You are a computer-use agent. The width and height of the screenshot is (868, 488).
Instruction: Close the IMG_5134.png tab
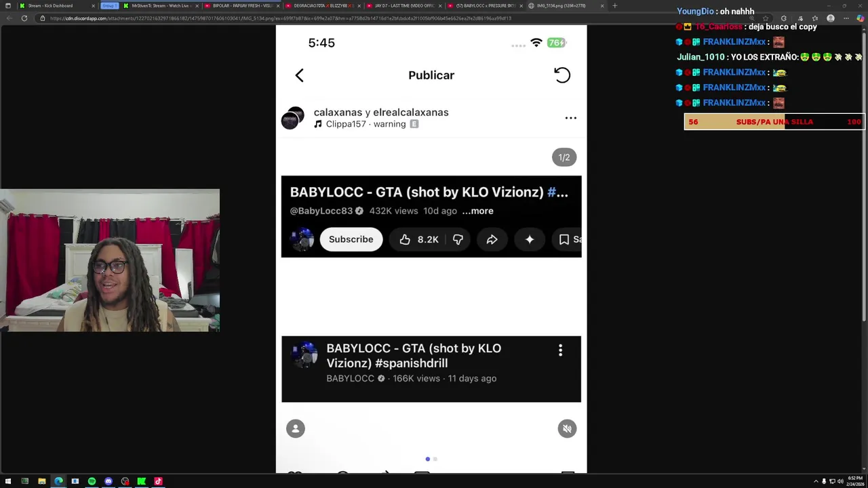(602, 5)
